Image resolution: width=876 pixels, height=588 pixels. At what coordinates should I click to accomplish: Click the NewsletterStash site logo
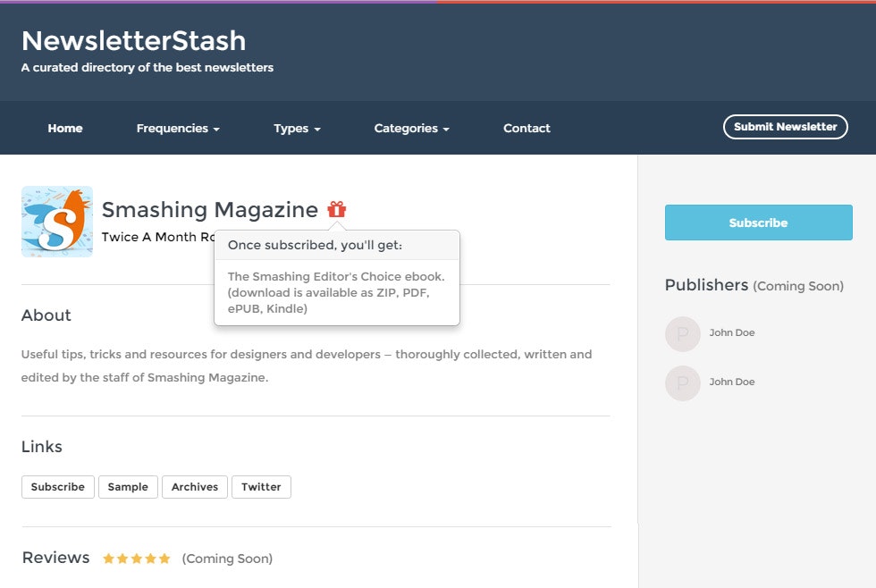pos(133,40)
